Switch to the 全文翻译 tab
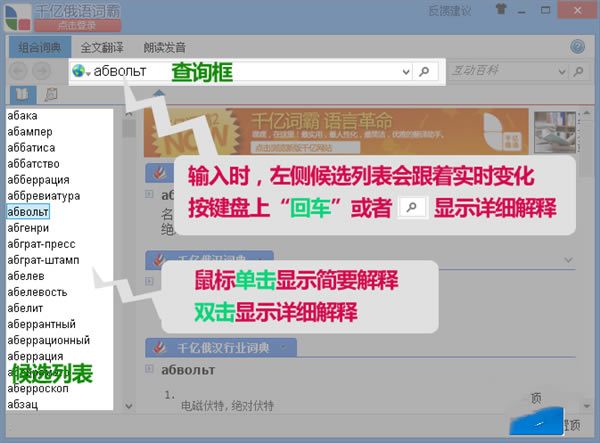This screenshot has width=600, height=443. [102, 47]
